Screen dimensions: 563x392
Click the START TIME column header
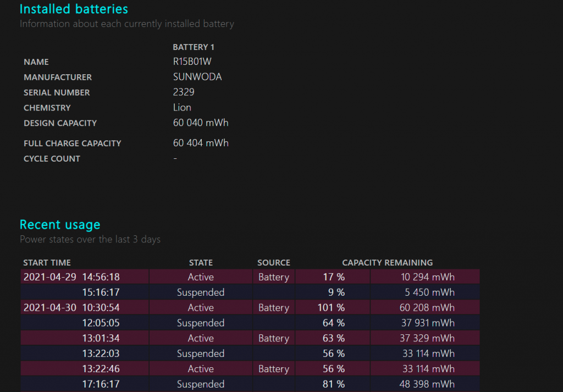47,263
